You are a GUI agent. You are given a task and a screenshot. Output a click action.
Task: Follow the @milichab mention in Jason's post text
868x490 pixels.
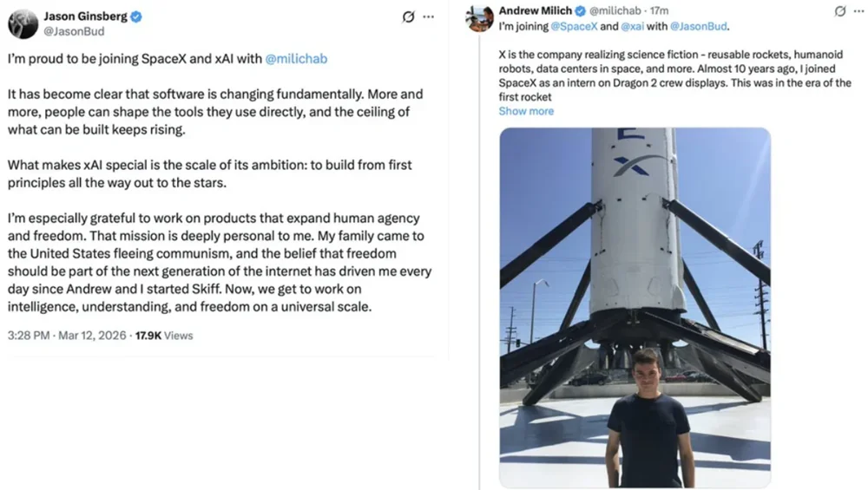296,59
